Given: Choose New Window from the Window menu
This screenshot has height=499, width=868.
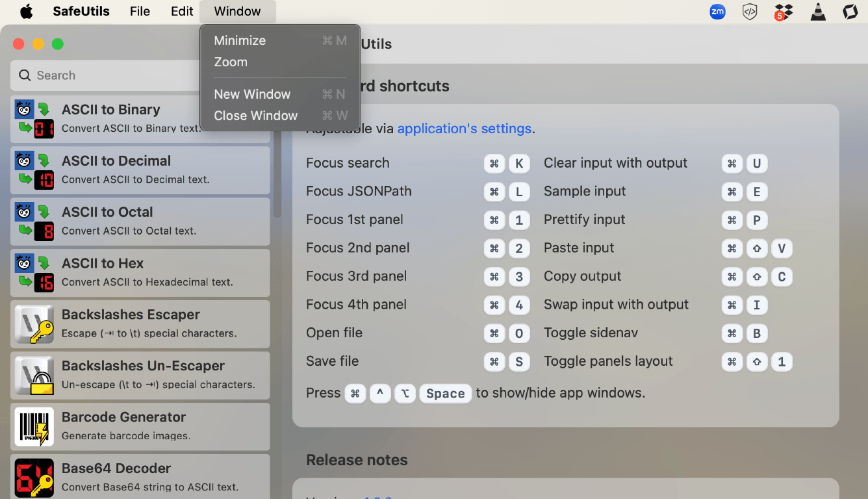Looking at the screenshot, I should (x=280, y=94).
